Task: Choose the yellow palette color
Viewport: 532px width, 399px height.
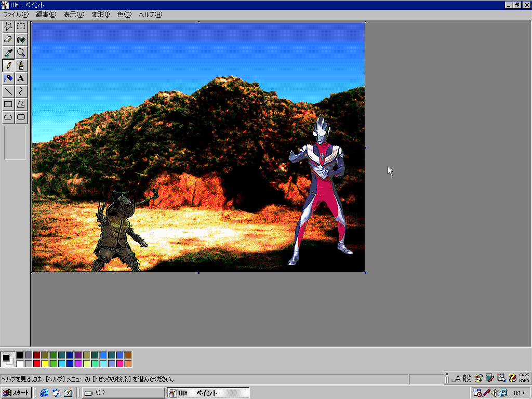Action: click(x=45, y=364)
